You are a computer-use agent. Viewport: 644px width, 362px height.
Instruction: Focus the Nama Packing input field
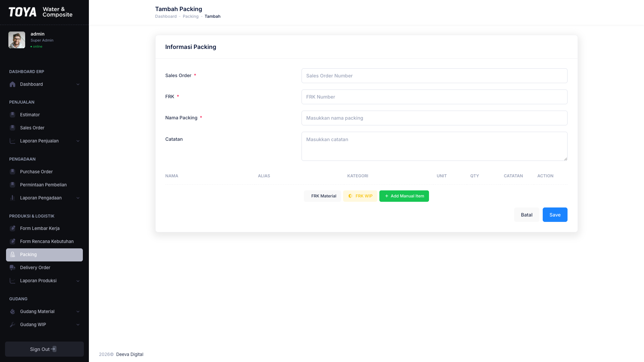tap(434, 118)
